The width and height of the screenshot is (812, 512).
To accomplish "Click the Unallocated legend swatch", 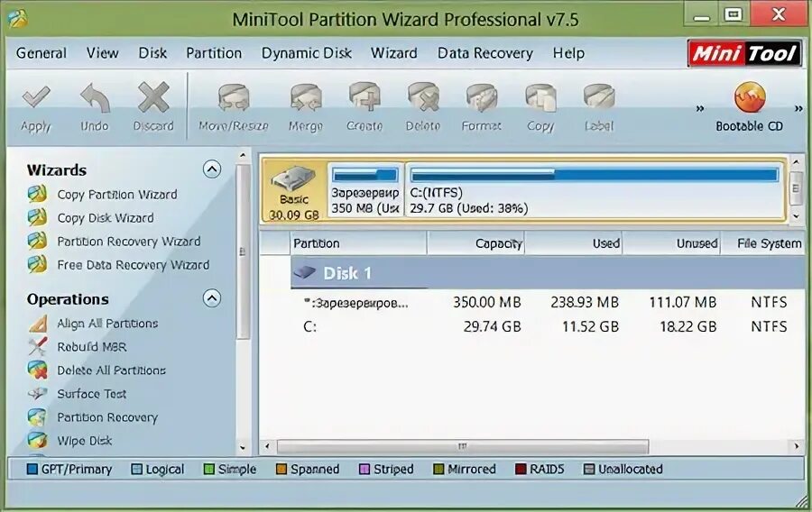I will click(589, 469).
